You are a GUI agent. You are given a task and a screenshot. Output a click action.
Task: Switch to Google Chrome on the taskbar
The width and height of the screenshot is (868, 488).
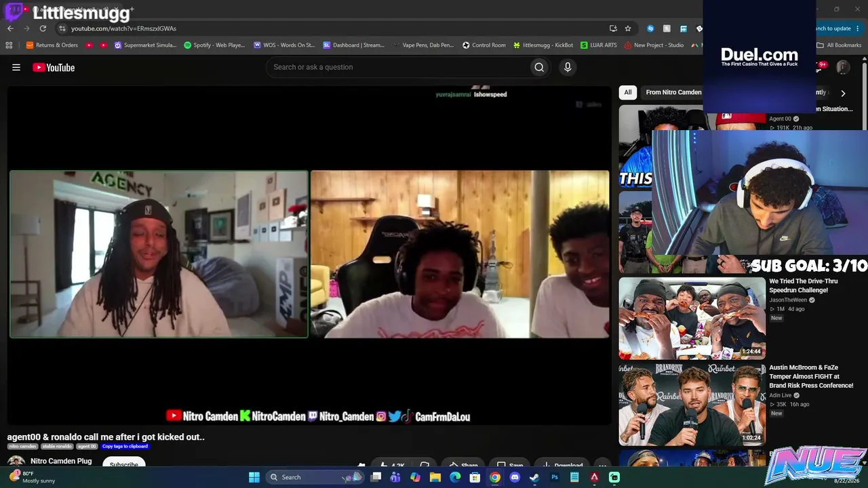click(495, 477)
